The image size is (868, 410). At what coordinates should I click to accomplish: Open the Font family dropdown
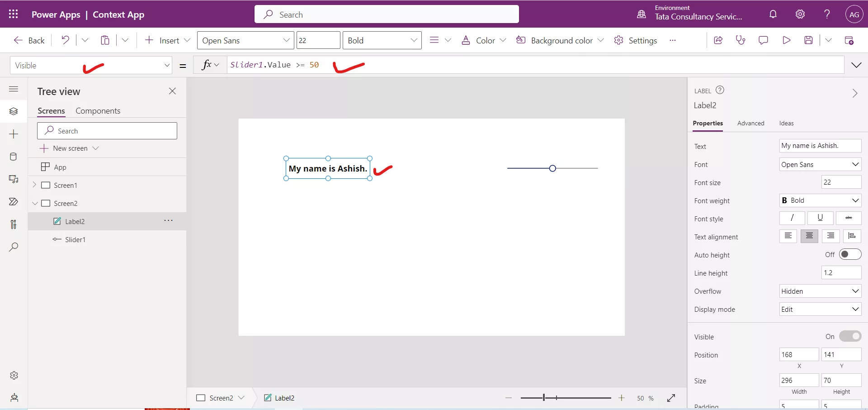pyautogui.click(x=820, y=164)
